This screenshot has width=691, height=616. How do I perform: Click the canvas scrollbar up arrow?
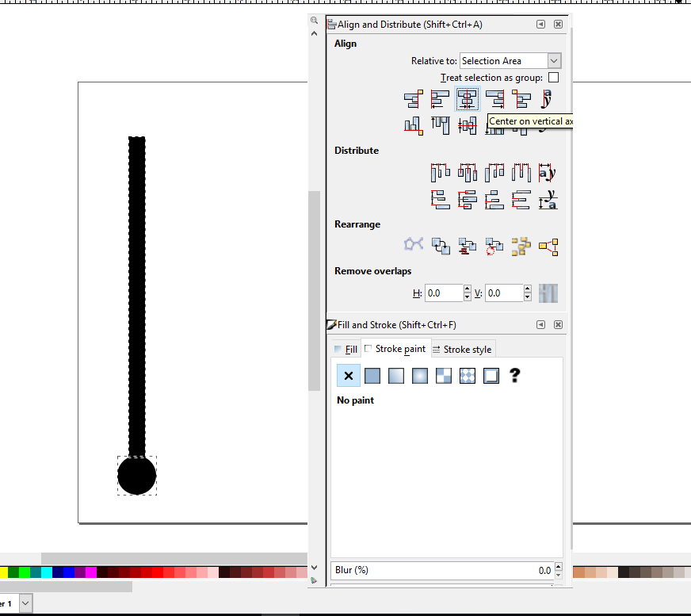click(315, 33)
